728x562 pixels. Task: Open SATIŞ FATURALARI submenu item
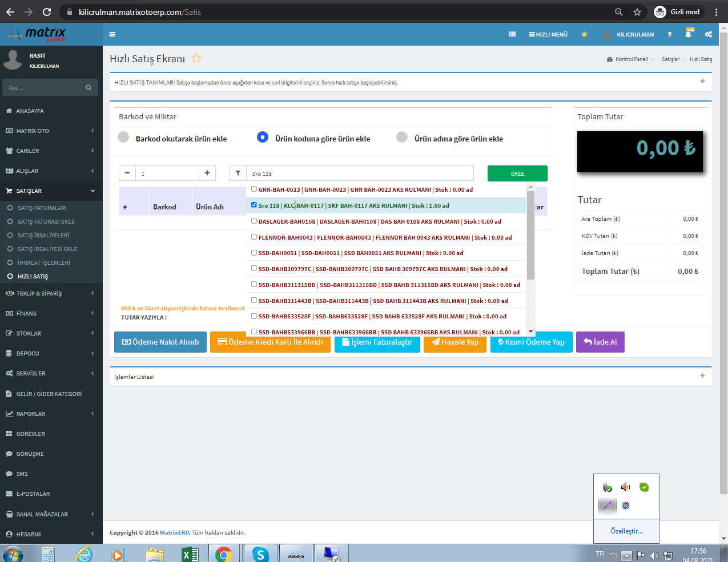[x=42, y=208]
